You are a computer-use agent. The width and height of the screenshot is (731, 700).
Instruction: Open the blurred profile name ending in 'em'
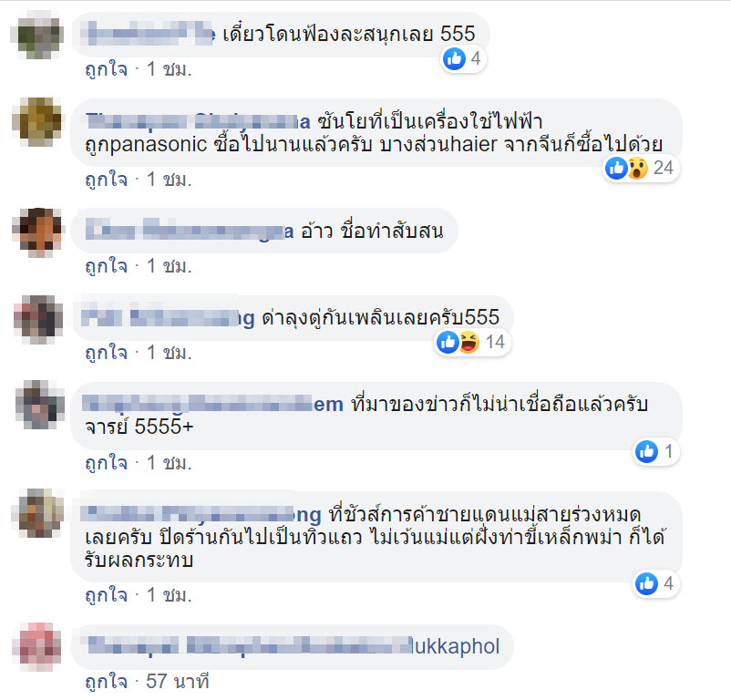click(212, 404)
